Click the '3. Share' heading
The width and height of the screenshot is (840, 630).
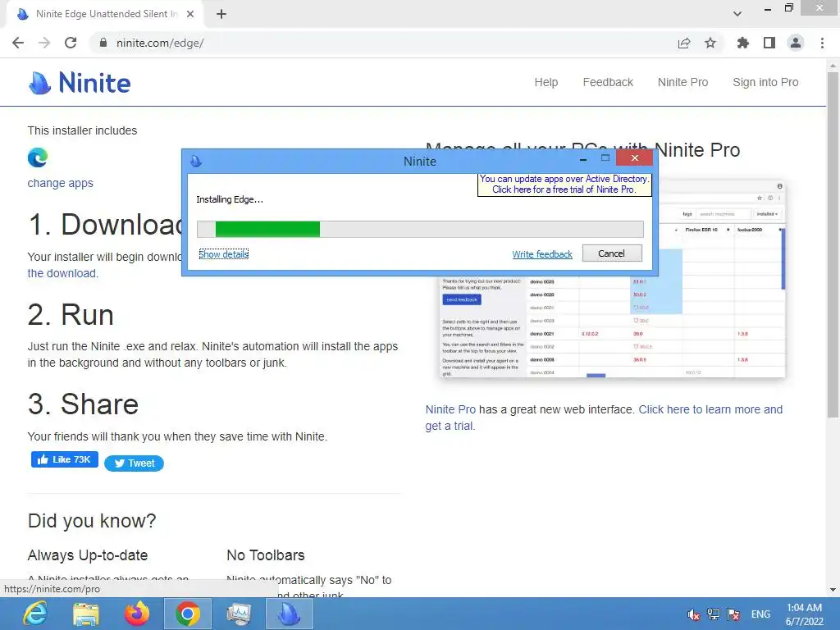tap(83, 404)
